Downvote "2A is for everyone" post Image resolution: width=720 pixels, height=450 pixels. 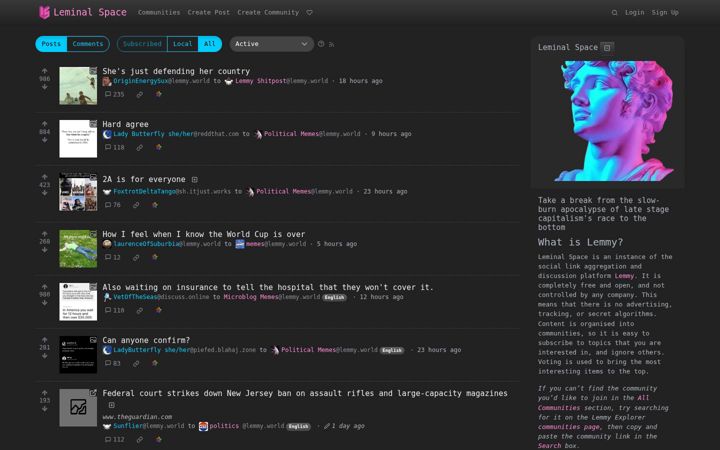click(45, 192)
